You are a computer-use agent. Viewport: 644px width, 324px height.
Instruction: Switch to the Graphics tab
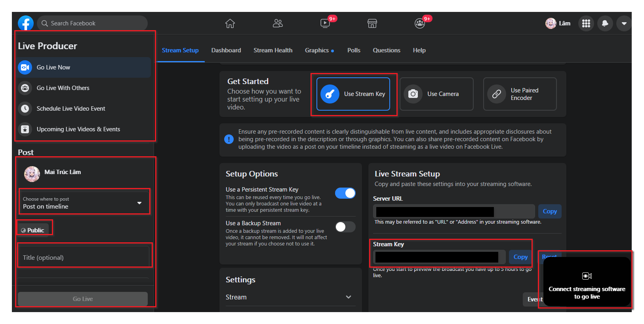pyautogui.click(x=319, y=50)
